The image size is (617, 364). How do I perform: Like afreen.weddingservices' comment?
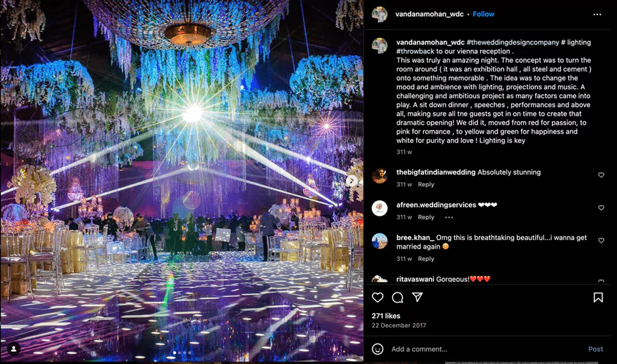coord(601,207)
